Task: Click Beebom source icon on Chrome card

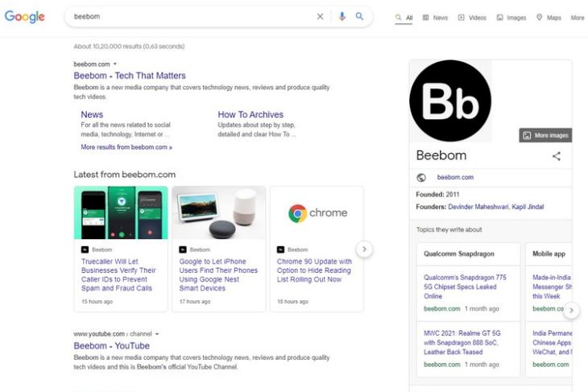Action: (x=280, y=250)
